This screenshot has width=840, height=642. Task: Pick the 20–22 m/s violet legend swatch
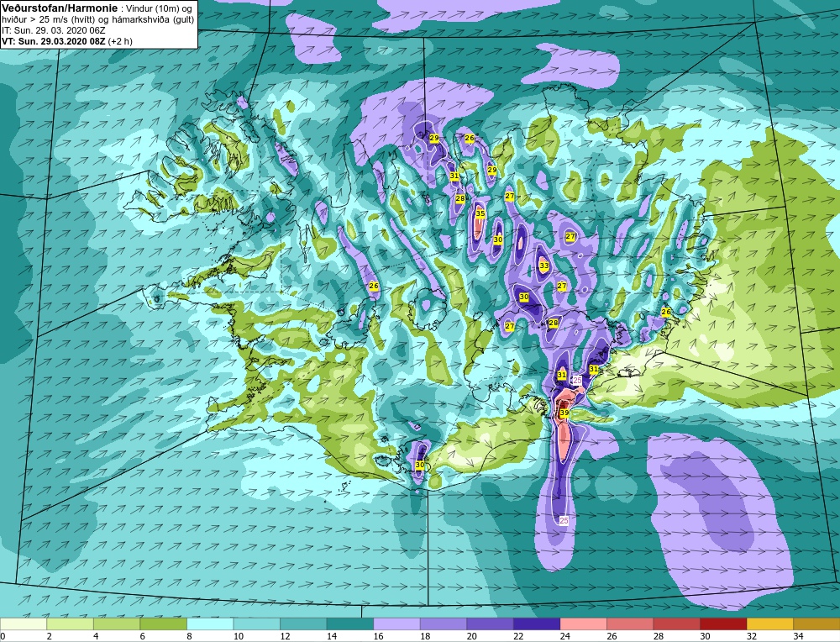(x=490, y=624)
